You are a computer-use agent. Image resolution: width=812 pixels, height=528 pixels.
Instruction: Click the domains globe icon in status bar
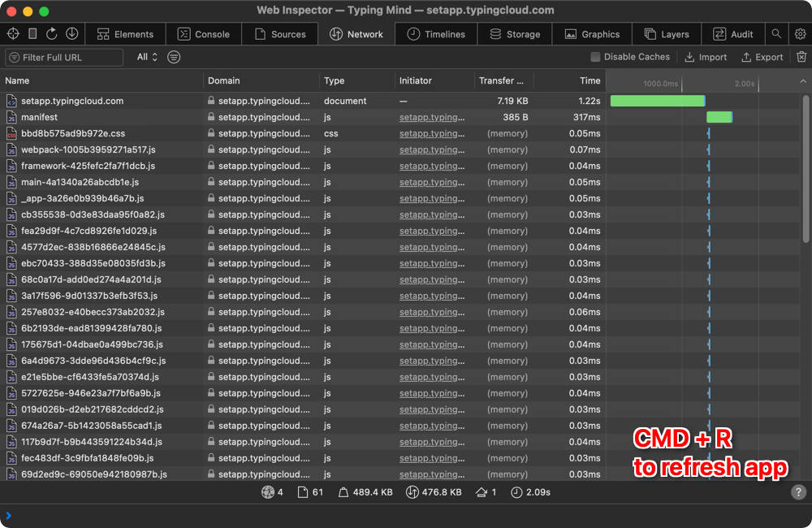tap(268, 492)
